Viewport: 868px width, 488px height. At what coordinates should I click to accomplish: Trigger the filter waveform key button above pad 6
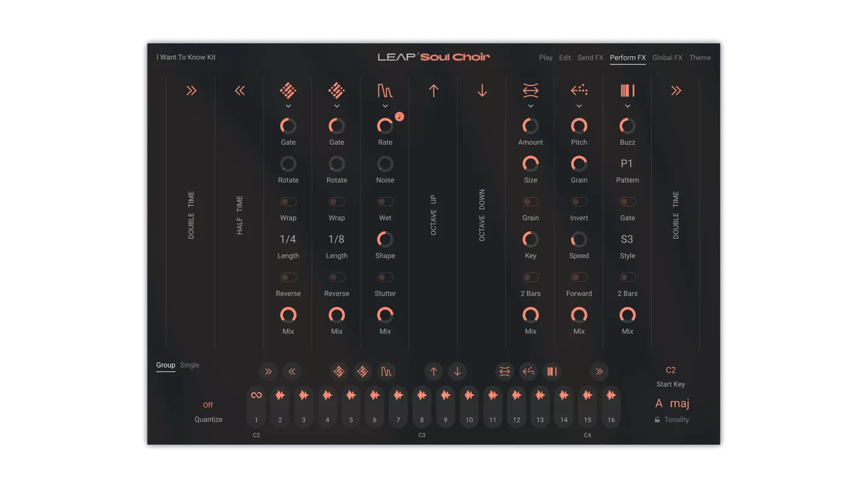pyautogui.click(x=386, y=372)
